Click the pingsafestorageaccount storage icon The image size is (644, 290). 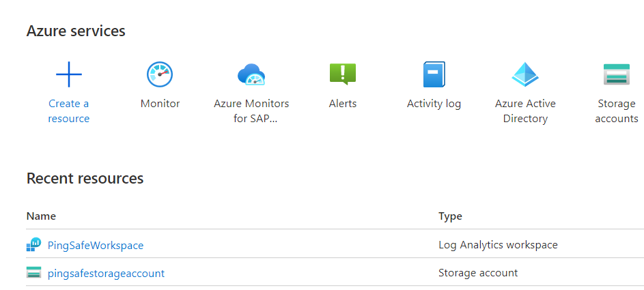(x=34, y=273)
